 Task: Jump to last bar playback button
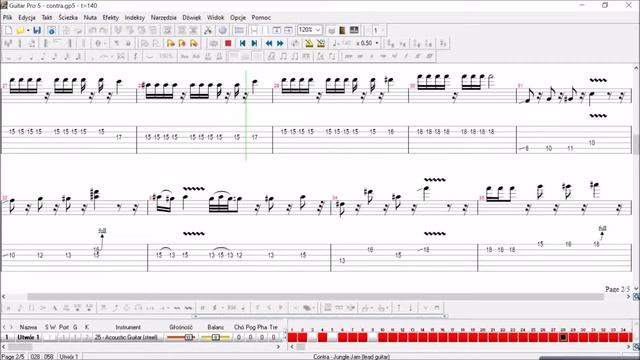pyautogui.click(x=254, y=43)
